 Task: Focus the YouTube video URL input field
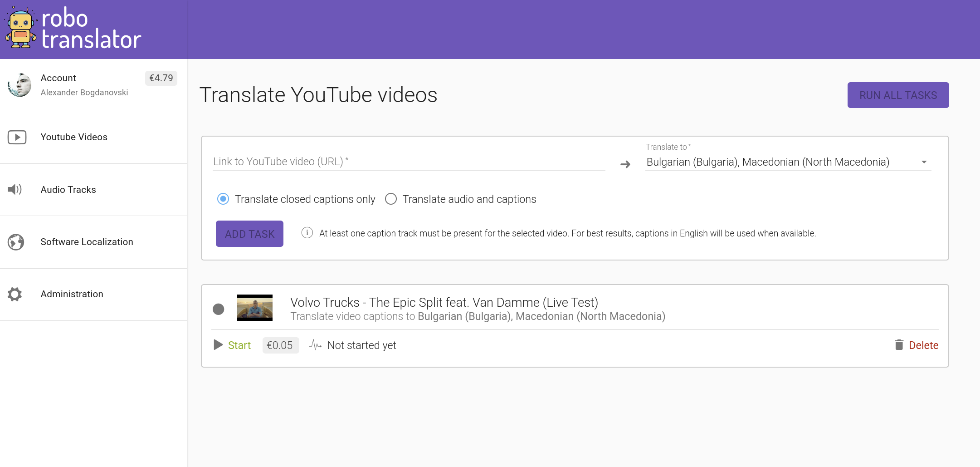[409, 162]
